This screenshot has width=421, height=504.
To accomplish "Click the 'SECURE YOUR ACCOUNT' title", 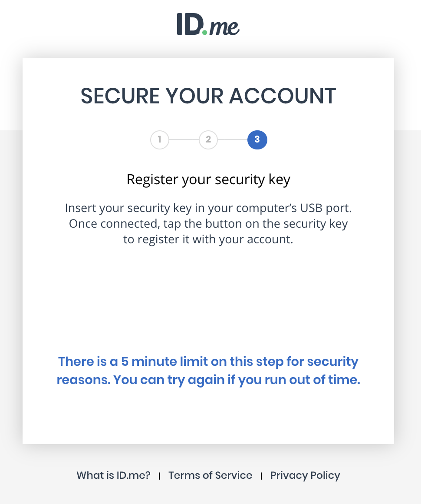I will [208, 96].
